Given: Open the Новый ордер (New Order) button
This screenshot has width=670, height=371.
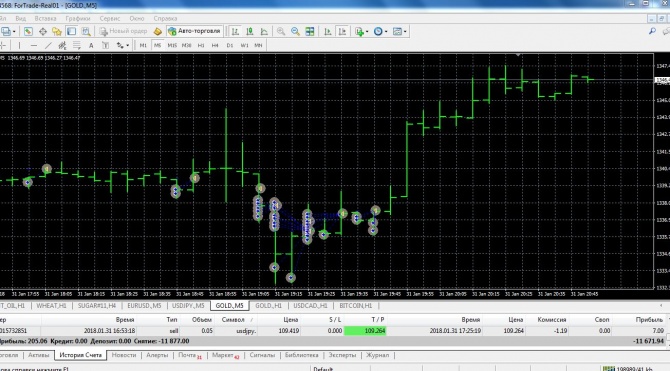Looking at the screenshot, I should click(123, 31).
